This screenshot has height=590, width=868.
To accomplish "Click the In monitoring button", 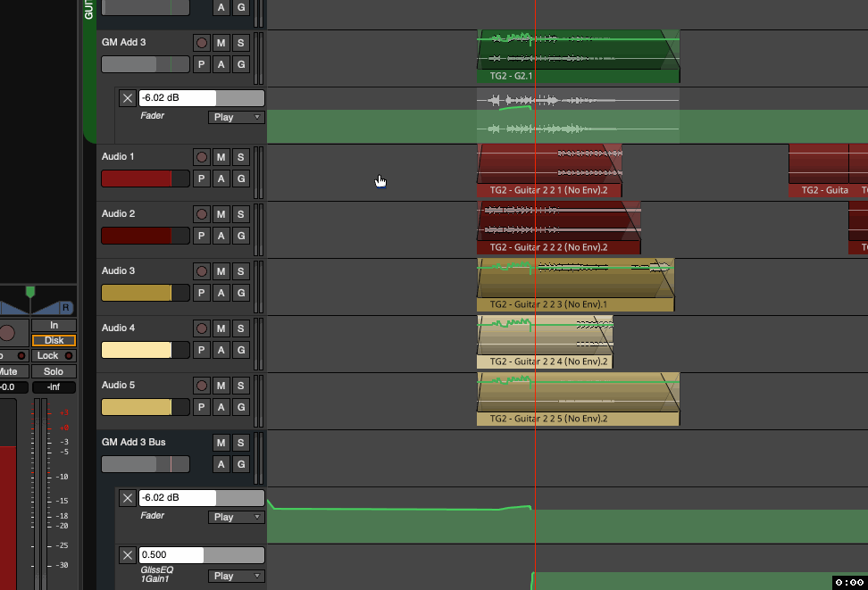I will (x=54, y=325).
